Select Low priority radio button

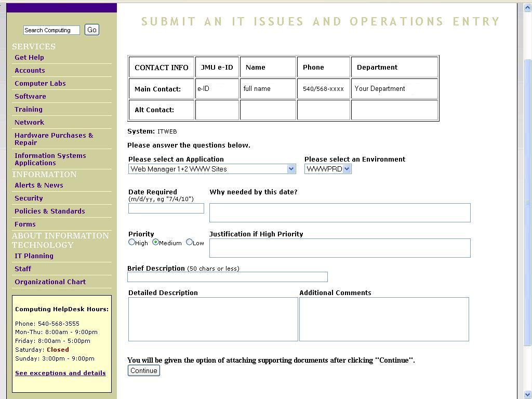[x=189, y=242]
